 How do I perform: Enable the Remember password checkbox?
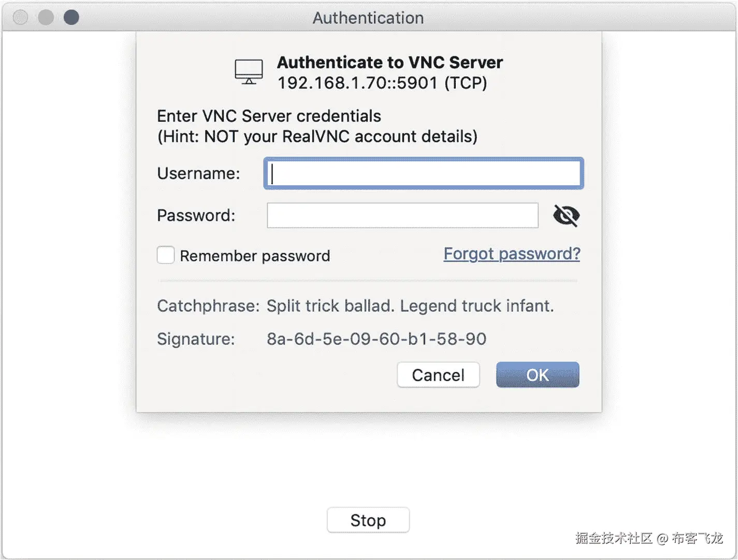[x=166, y=255]
